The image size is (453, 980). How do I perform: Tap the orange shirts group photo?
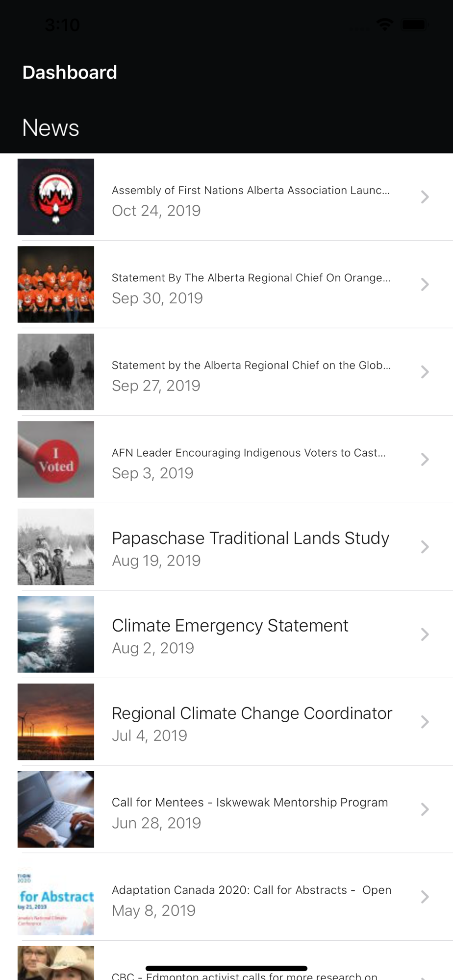(56, 284)
